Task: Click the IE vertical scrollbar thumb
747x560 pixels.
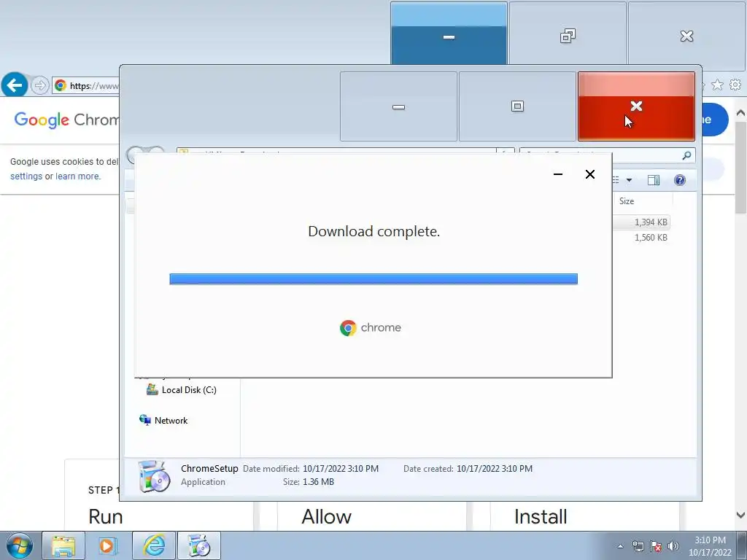Action: click(x=741, y=167)
